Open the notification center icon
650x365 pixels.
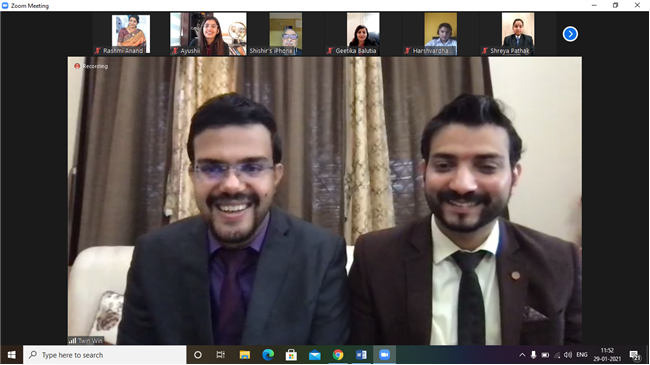(x=635, y=355)
